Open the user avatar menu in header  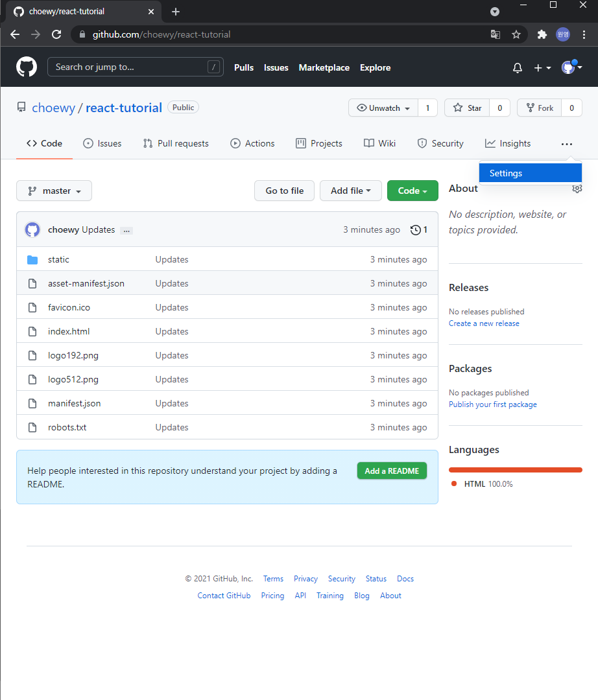click(571, 67)
